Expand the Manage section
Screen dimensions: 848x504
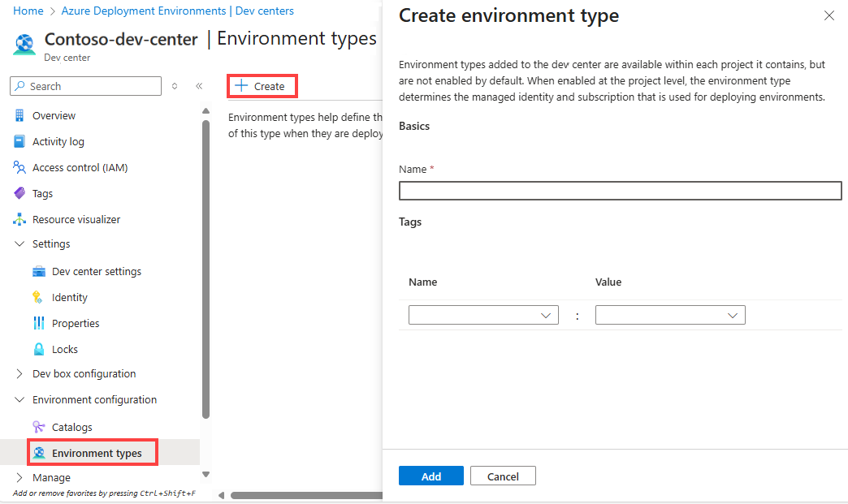19,477
